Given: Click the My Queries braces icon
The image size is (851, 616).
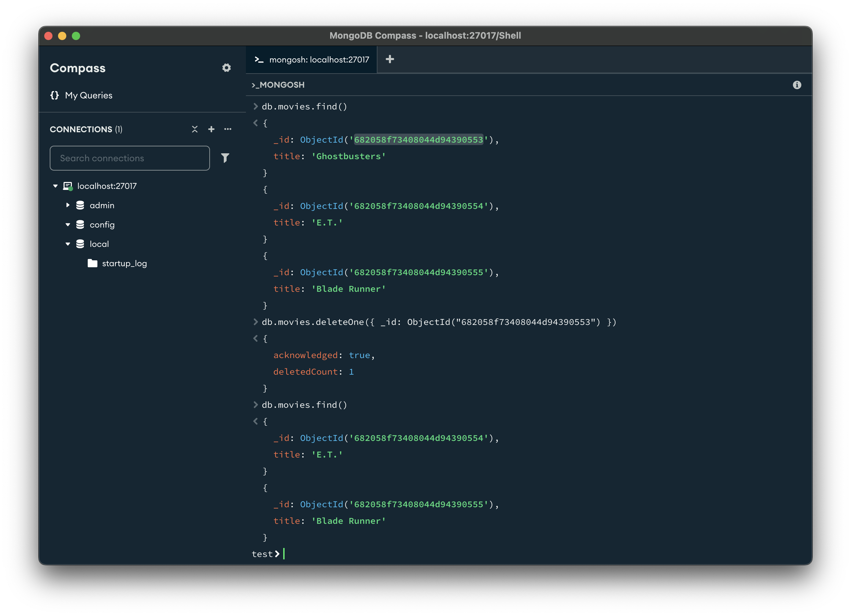Looking at the screenshot, I should (x=55, y=95).
